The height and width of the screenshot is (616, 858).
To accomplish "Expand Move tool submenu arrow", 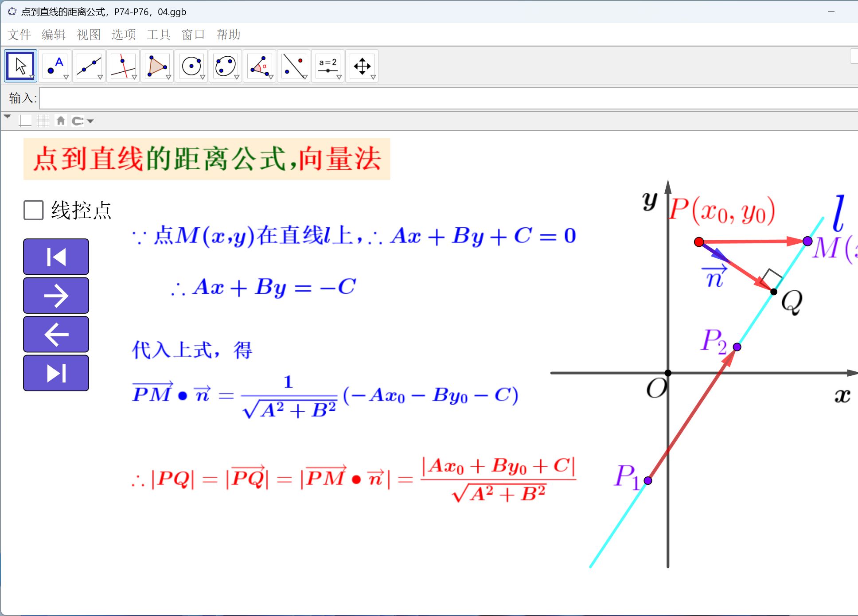I will pos(32,77).
